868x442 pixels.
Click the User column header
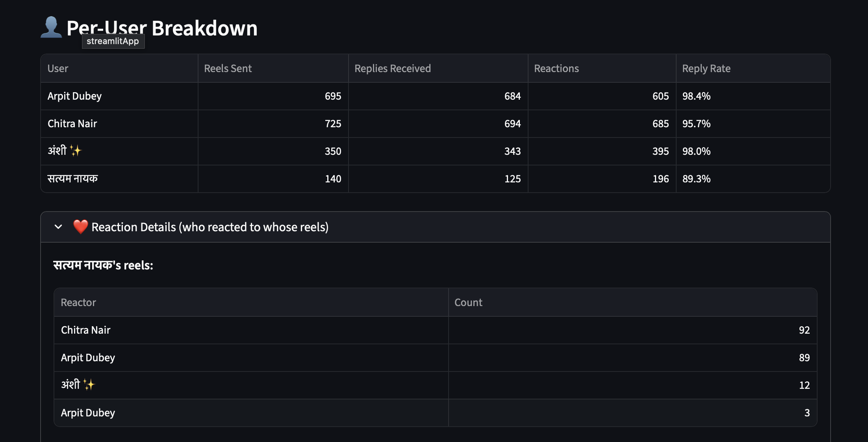coord(57,68)
